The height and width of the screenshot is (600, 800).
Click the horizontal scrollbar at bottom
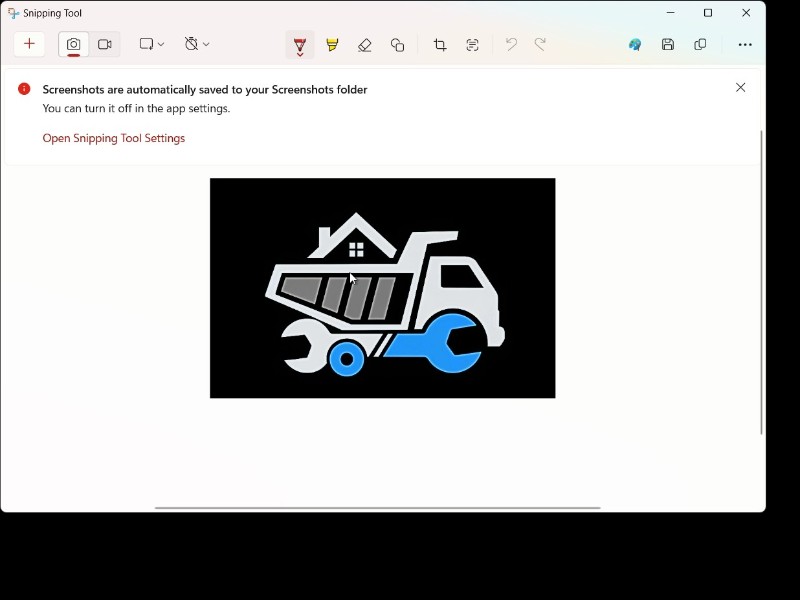(378, 508)
